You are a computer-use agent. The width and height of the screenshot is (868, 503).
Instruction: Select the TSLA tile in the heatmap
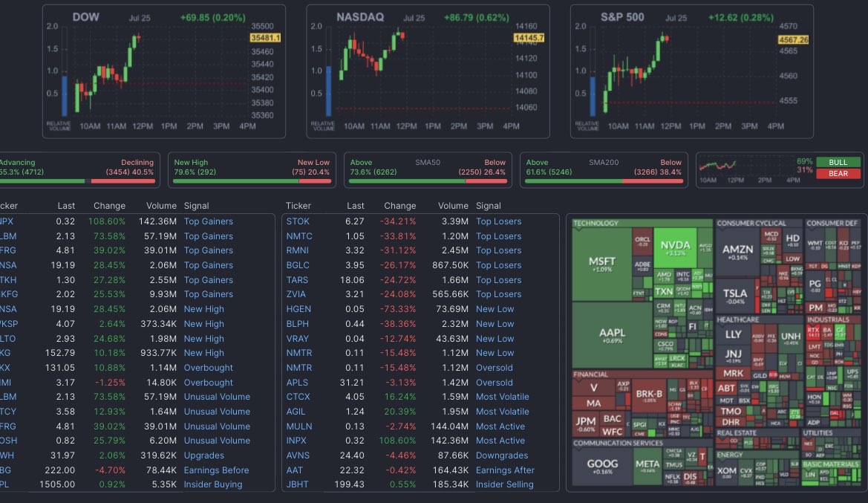[734, 296]
